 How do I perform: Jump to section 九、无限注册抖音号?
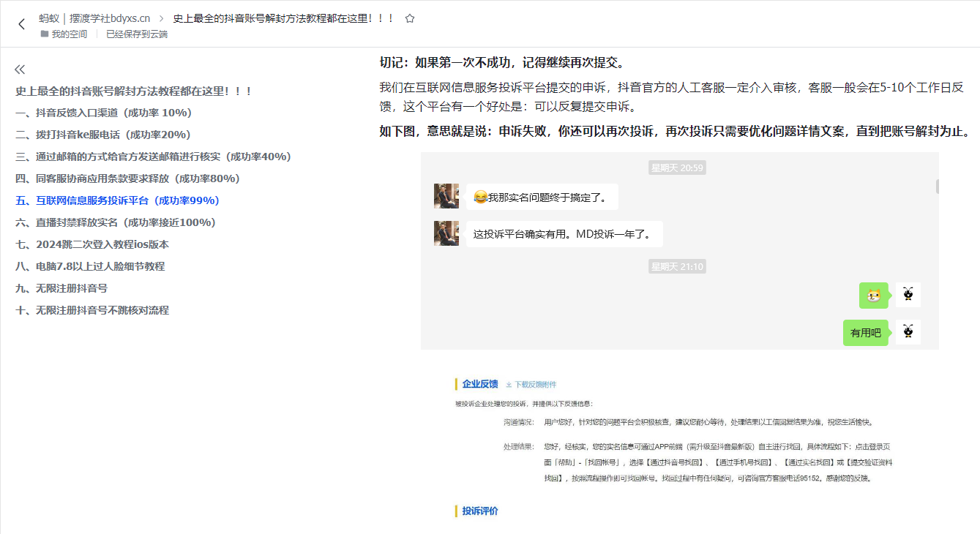click(61, 289)
